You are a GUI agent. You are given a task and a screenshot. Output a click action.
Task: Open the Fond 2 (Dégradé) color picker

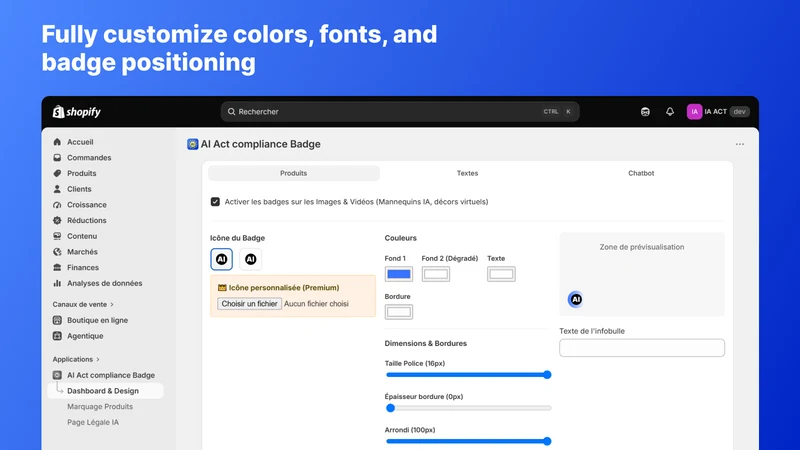click(x=436, y=274)
